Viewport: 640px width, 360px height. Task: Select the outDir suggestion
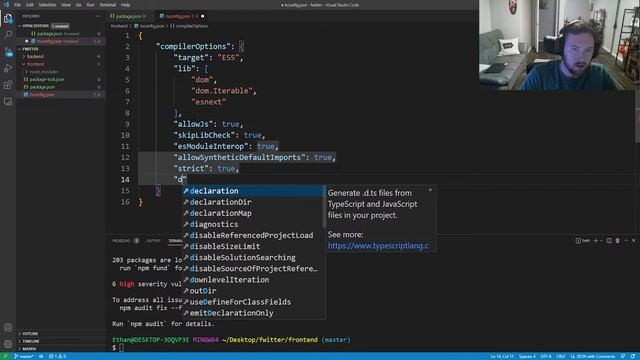pyautogui.click(x=252, y=291)
